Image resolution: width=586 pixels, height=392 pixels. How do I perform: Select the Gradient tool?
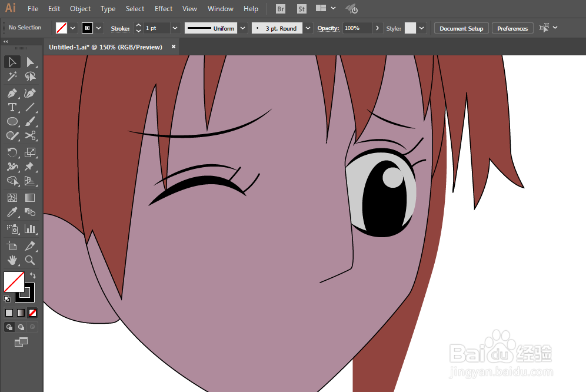[x=30, y=198]
